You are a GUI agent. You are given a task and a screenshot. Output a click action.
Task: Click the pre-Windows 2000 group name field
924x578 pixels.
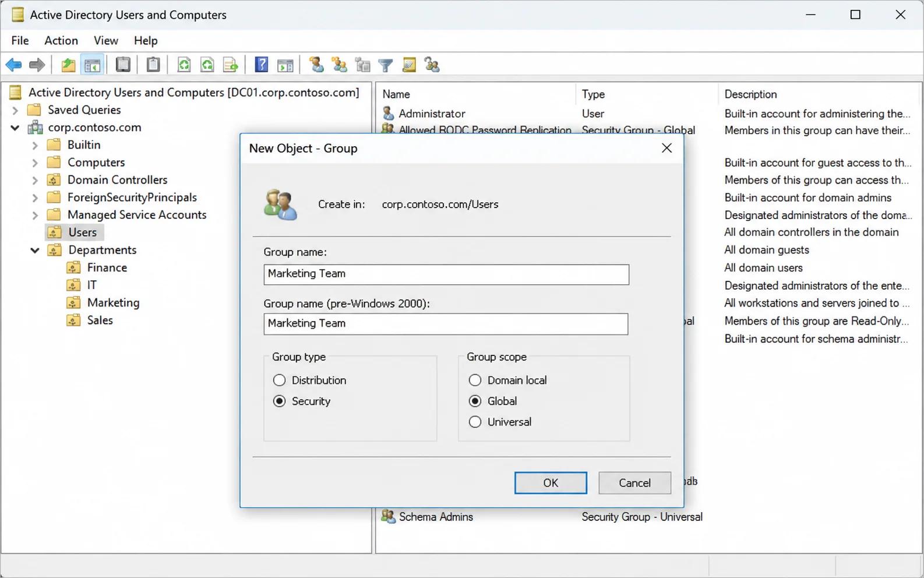tap(446, 324)
